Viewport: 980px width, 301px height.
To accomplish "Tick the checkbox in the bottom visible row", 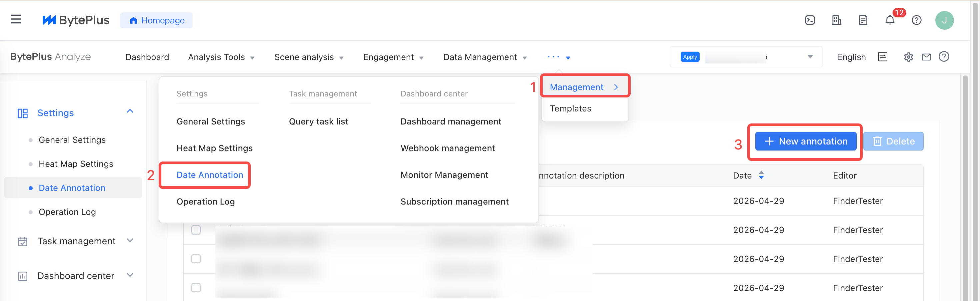I will [x=196, y=288].
